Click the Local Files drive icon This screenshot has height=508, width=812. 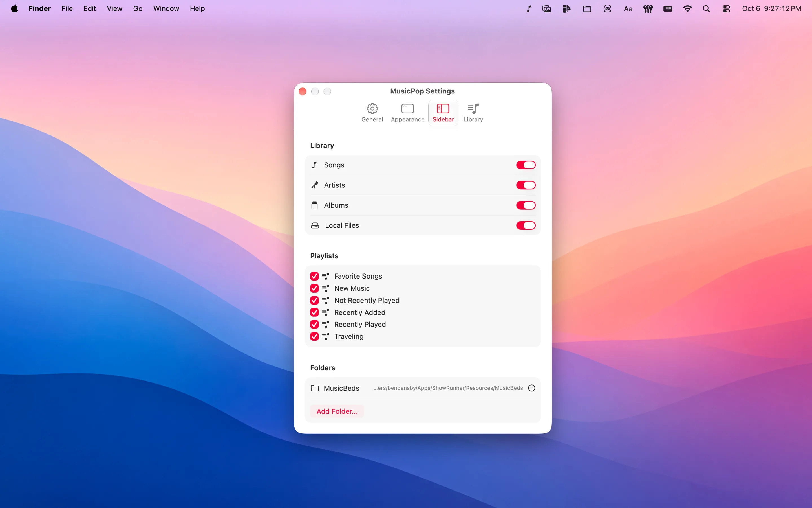pyautogui.click(x=315, y=225)
